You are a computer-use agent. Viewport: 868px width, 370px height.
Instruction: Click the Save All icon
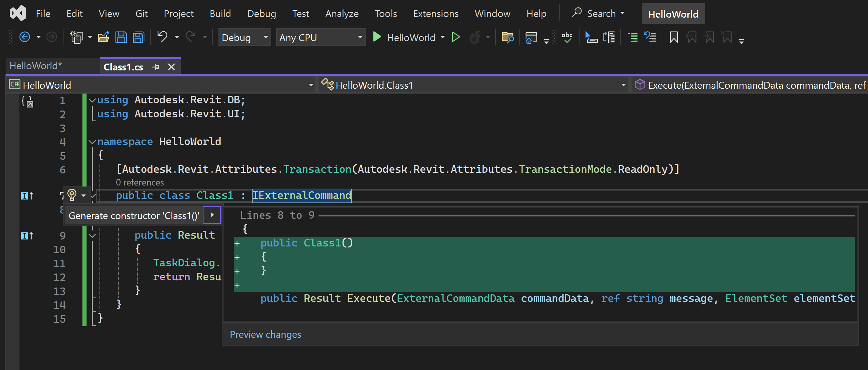coord(138,37)
